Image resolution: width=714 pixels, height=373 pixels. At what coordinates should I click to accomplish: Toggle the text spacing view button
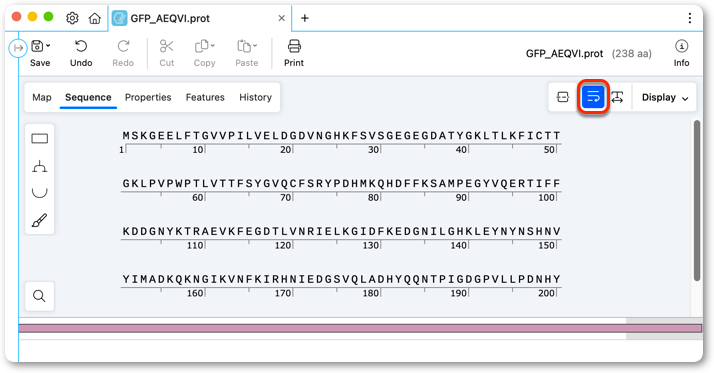[x=617, y=97]
